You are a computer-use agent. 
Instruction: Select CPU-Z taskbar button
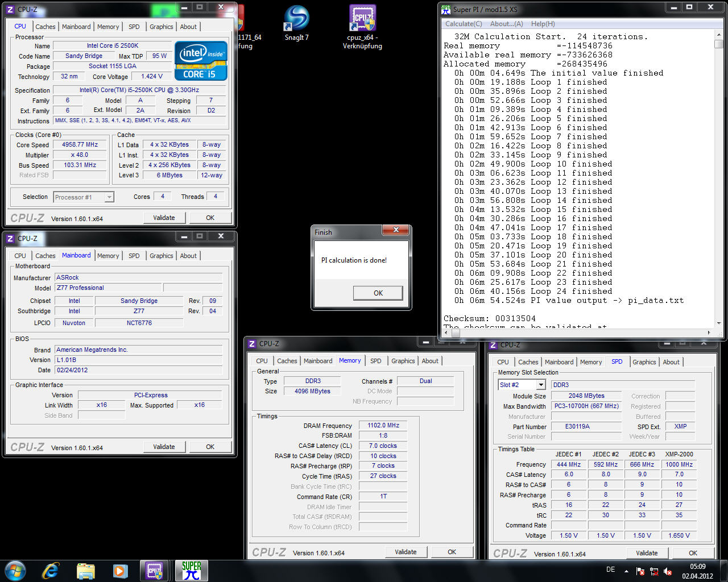coord(155,571)
